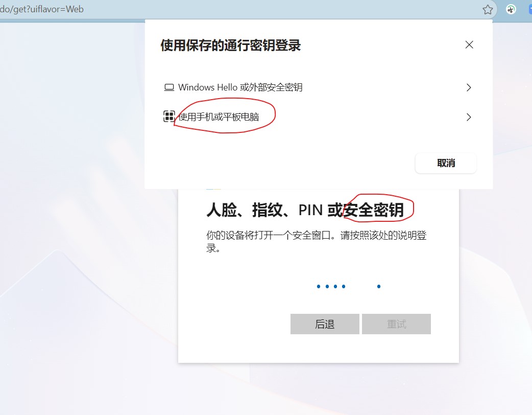Expand chevron beside Windows Hello option

tap(469, 87)
